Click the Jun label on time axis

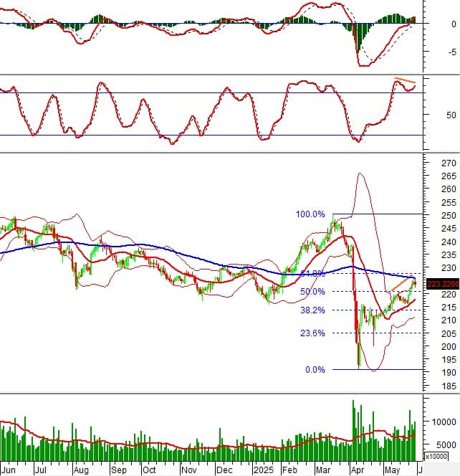pos(8,470)
